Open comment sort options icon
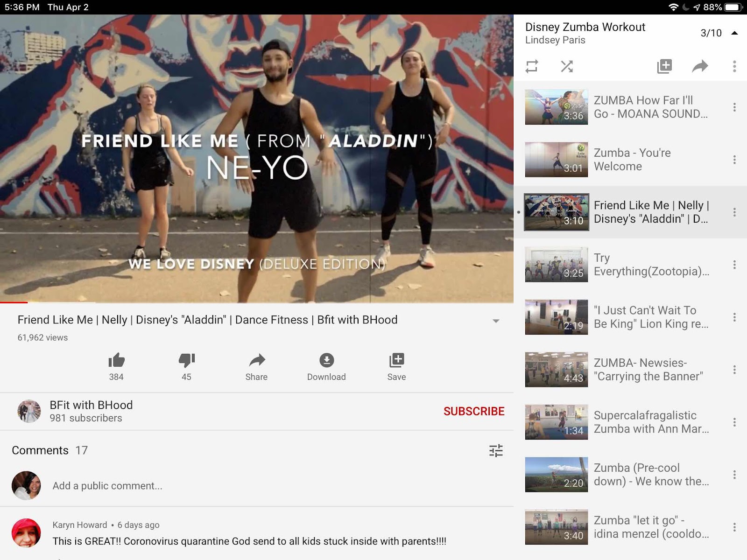This screenshot has width=747, height=560. (496, 450)
